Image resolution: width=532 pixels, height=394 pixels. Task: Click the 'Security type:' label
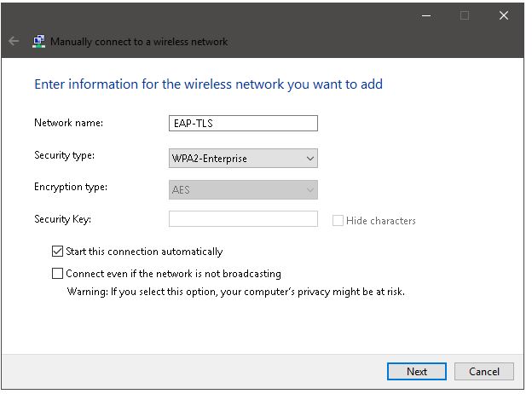[65, 155]
